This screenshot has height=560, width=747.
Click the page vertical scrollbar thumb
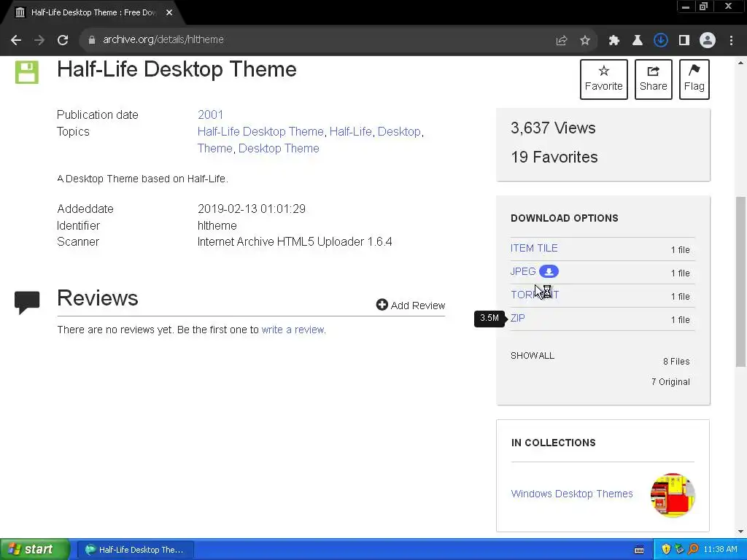[741, 281]
